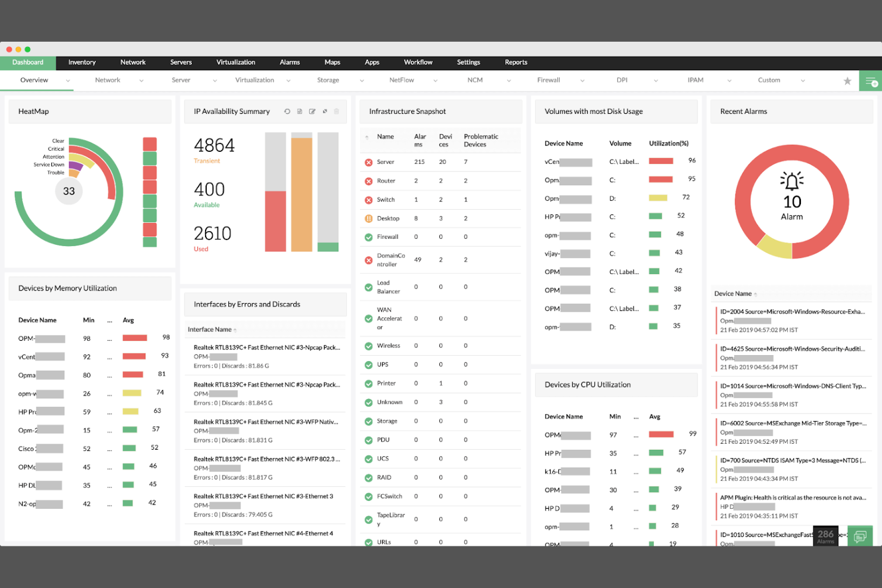Refresh the IP Availability Summary widget
882x588 pixels.
(x=287, y=111)
